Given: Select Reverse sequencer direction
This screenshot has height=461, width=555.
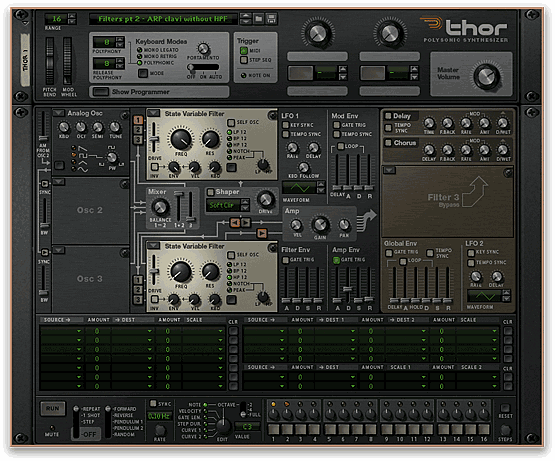Looking at the screenshot, I should click(123, 415).
